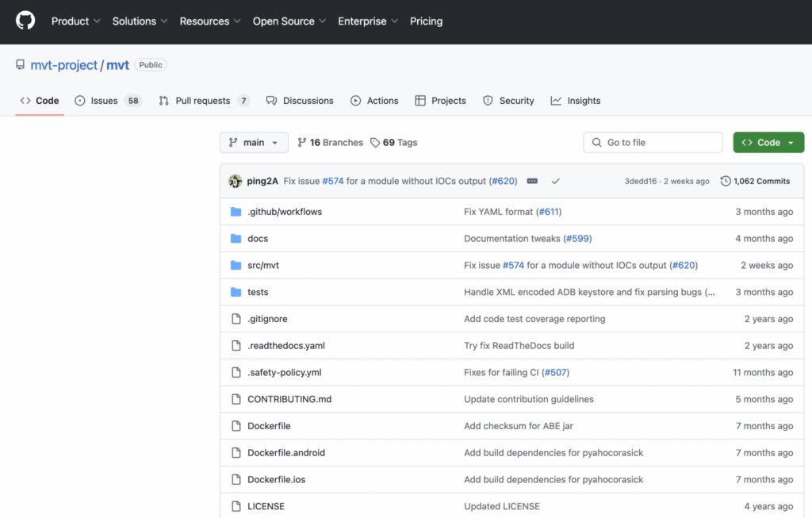
Task: Open the Pull requests tab
Action: 204,101
